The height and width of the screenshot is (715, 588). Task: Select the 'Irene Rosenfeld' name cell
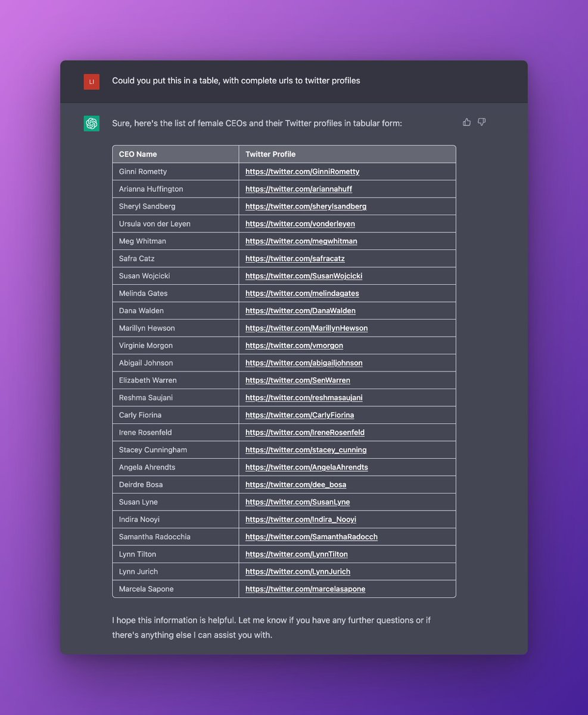176,432
